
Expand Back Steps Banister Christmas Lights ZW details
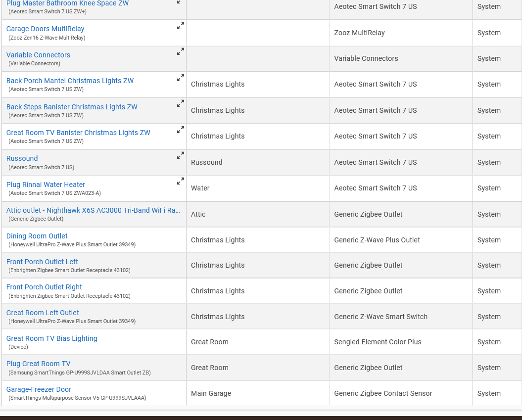pyautogui.click(x=181, y=103)
